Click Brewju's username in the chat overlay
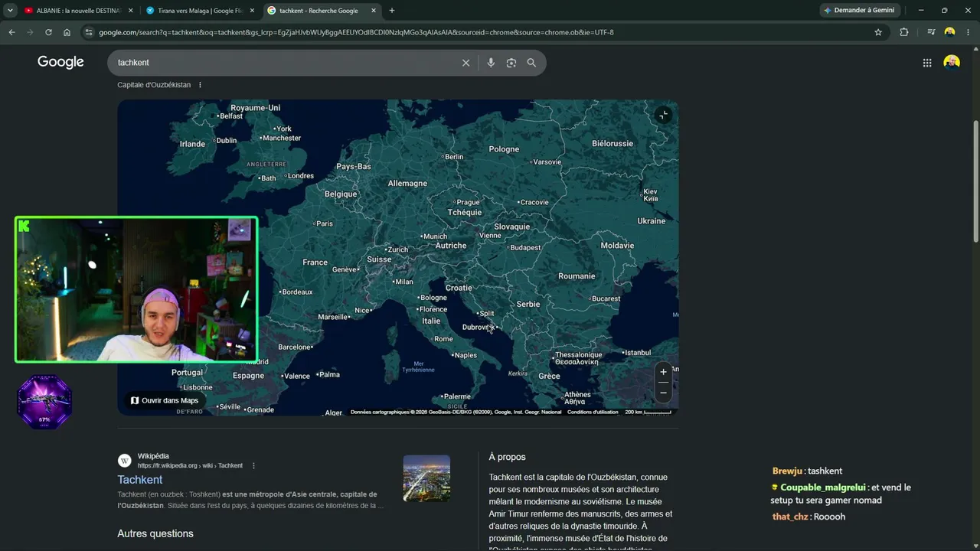The height and width of the screenshot is (551, 980). pos(787,471)
